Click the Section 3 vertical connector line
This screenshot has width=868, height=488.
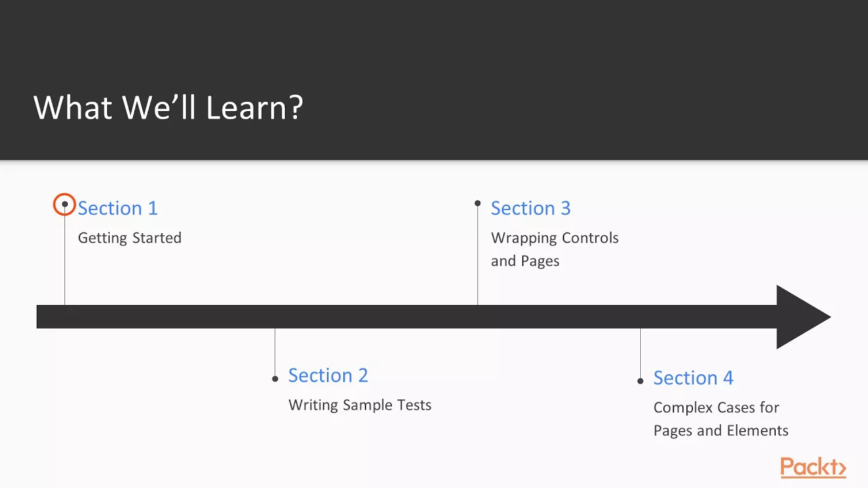click(x=477, y=256)
